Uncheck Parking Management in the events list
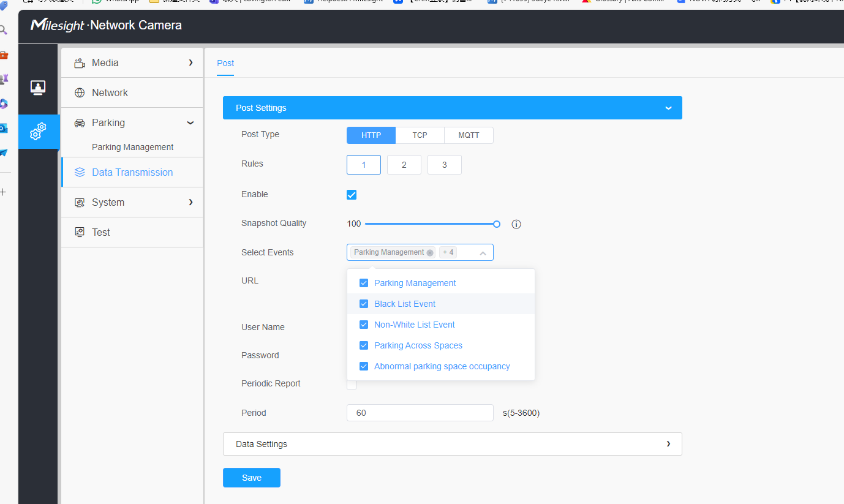The image size is (844, 504). tap(364, 283)
